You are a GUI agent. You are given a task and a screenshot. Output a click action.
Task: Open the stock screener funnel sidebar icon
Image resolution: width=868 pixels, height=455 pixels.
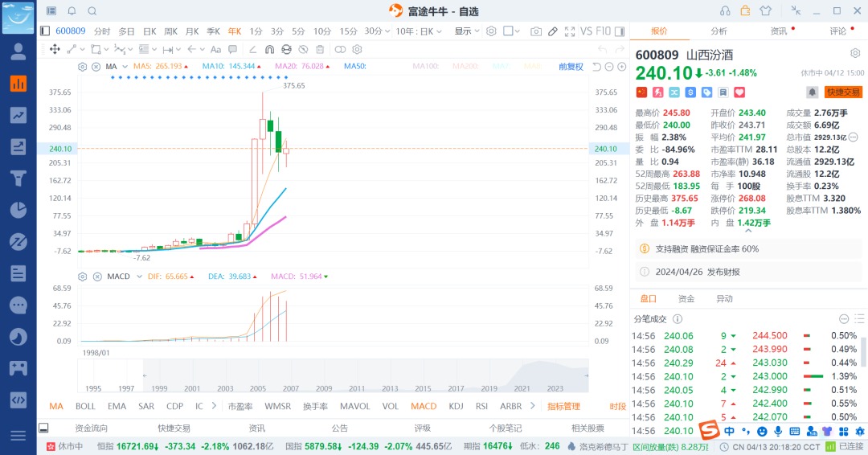18,178
